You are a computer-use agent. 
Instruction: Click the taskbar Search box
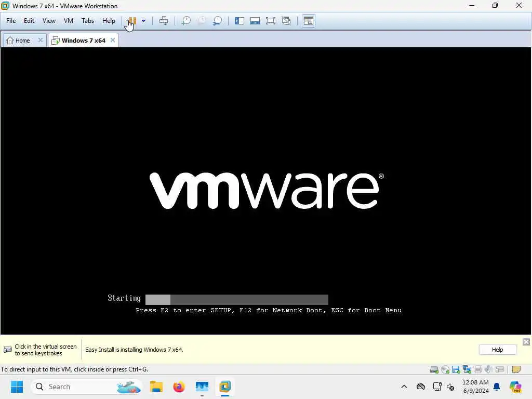click(x=87, y=387)
